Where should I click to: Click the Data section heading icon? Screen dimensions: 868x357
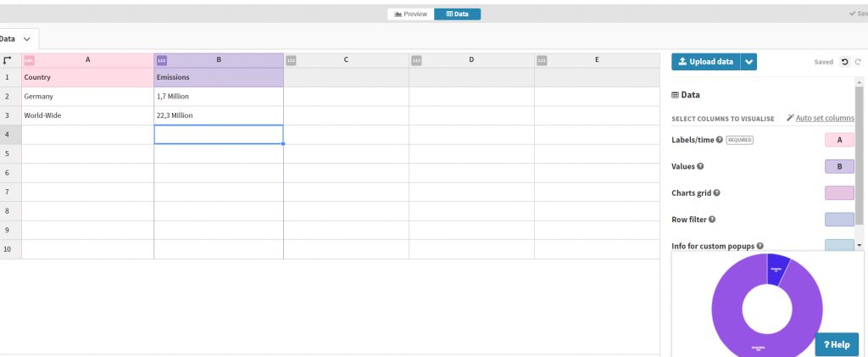(x=675, y=95)
